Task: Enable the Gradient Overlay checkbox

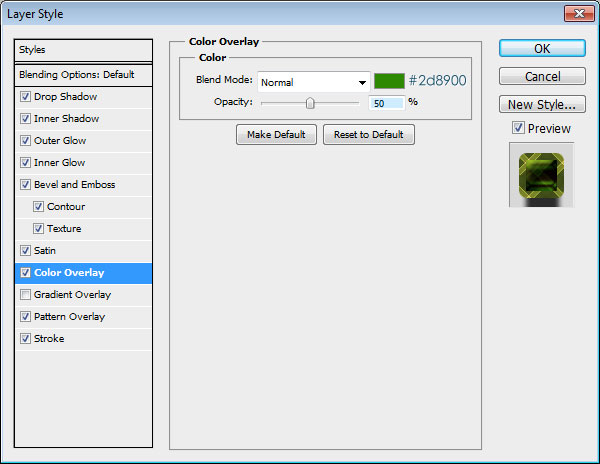Action: [x=25, y=295]
